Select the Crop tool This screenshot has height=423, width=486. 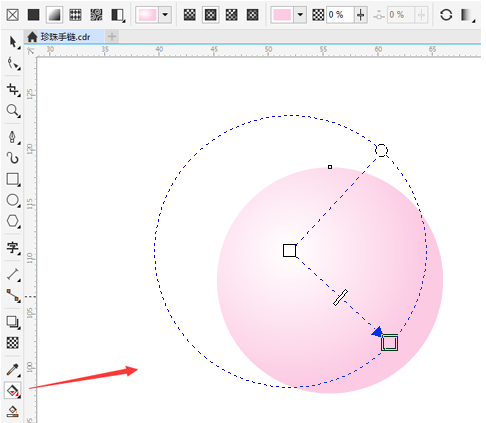click(13, 89)
